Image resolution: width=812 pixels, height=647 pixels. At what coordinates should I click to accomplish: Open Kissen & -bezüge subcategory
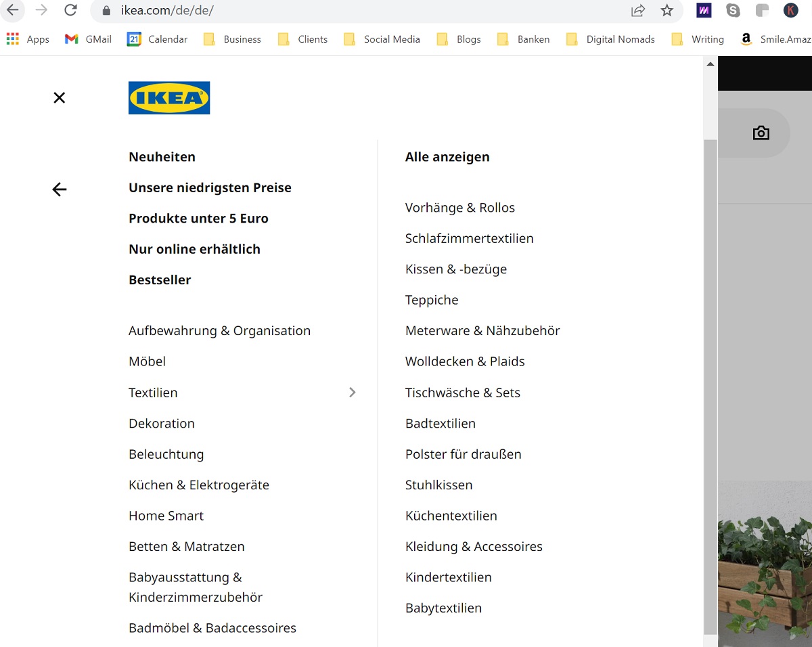coord(456,269)
